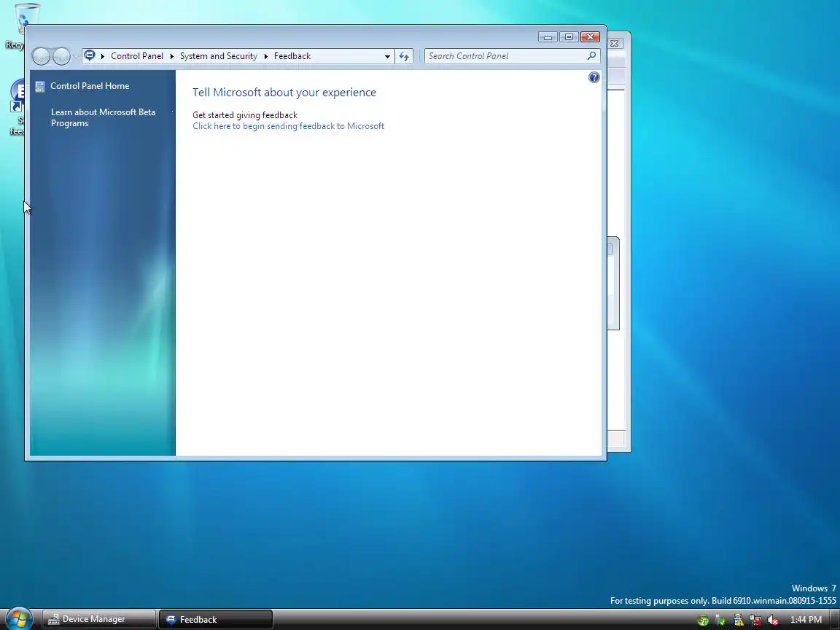Minimize the Feedback window
The width and height of the screenshot is (840, 630).
[548, 37]
